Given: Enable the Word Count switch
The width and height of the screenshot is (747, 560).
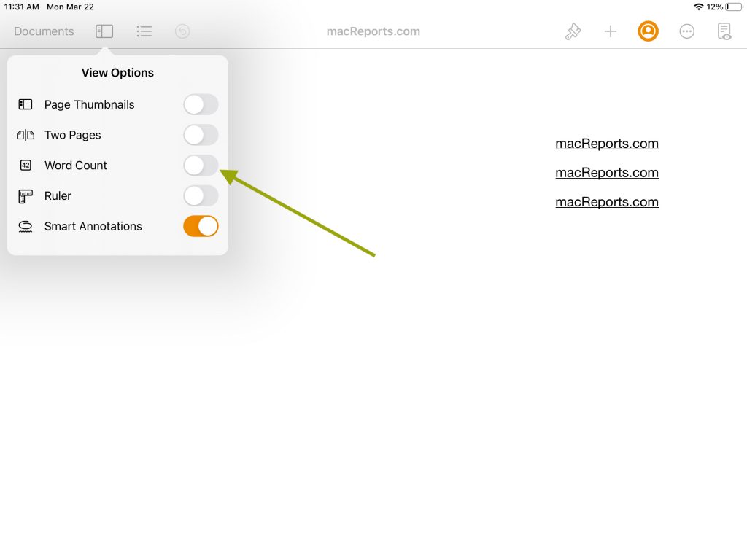Looking at the screenshot, I should pos(201,166).
